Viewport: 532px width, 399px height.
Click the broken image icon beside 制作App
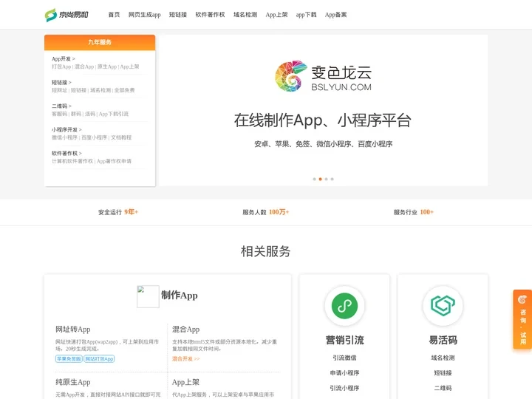pyautogui.click(x=148, y=296)
